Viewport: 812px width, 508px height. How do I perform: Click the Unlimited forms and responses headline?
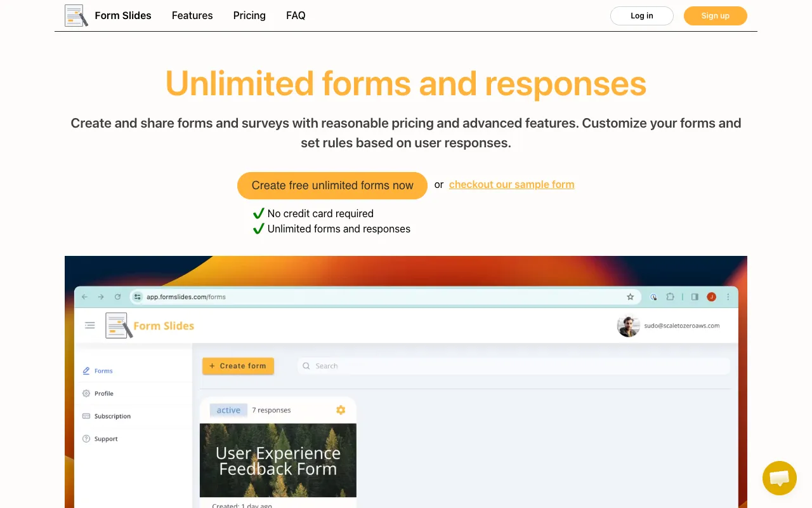pyautogui.click(x=406, y=83)
